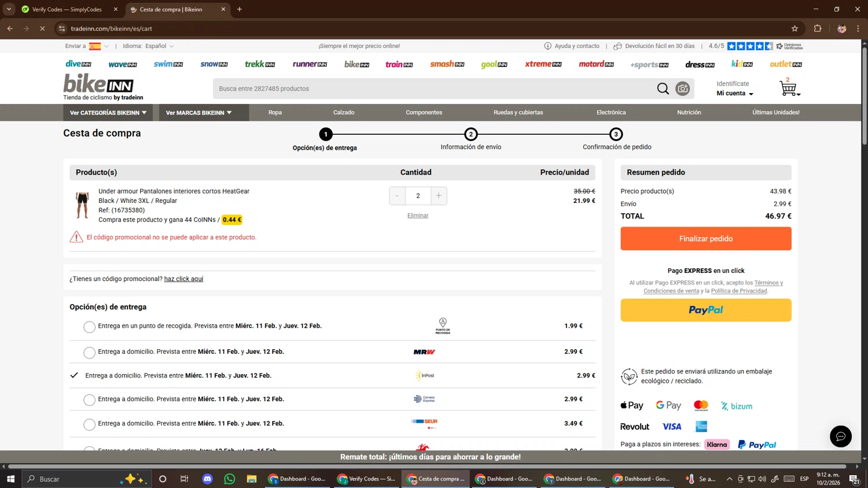Open Windows Start menu
Viewport: 868px width, 488px height.
(x=10, y=479)
